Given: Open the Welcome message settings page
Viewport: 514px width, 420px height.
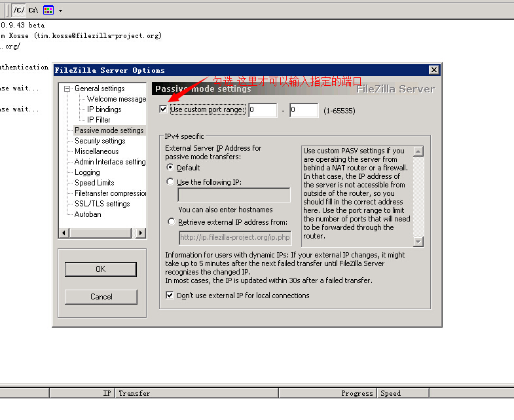Looking at the screenshot, I should point(117,99).
